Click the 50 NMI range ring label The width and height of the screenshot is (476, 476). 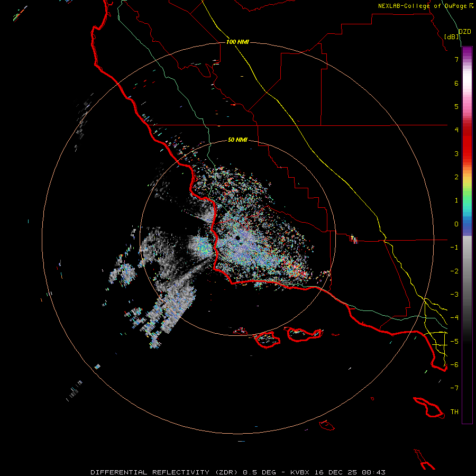tap(237, 140)
